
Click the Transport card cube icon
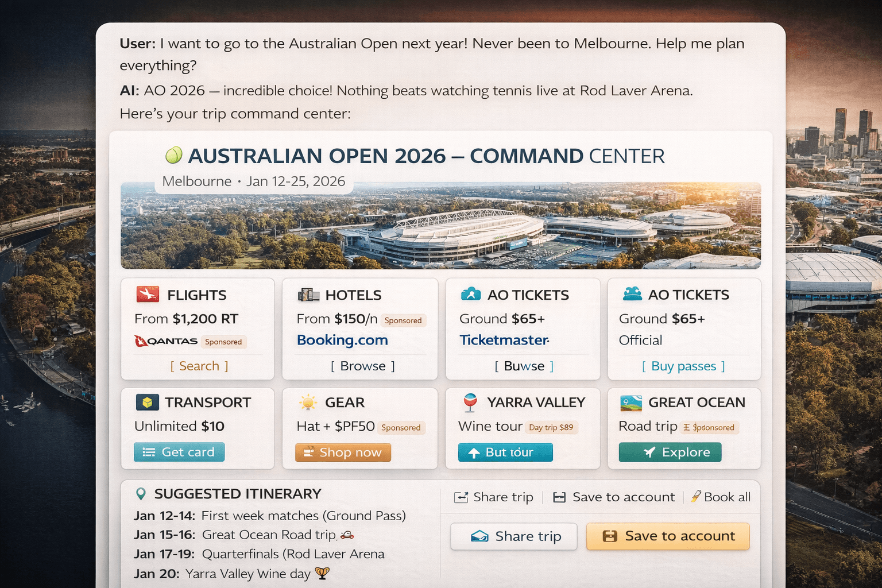coord(148,403)
